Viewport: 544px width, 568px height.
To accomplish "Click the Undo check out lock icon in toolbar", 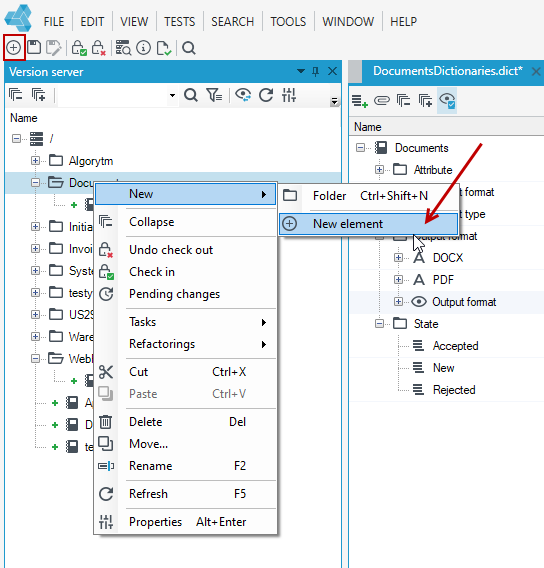I will point(98,48).
